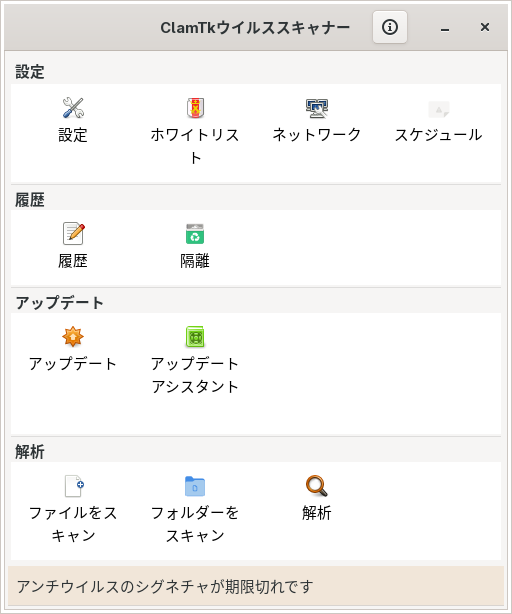The width and height of the screenshot is (512, 614).
Task: Close the ClamTk window
Action: tap(485, 27)
